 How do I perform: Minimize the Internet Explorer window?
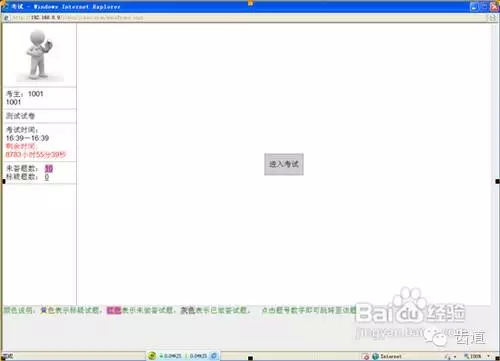pos(474,7)
